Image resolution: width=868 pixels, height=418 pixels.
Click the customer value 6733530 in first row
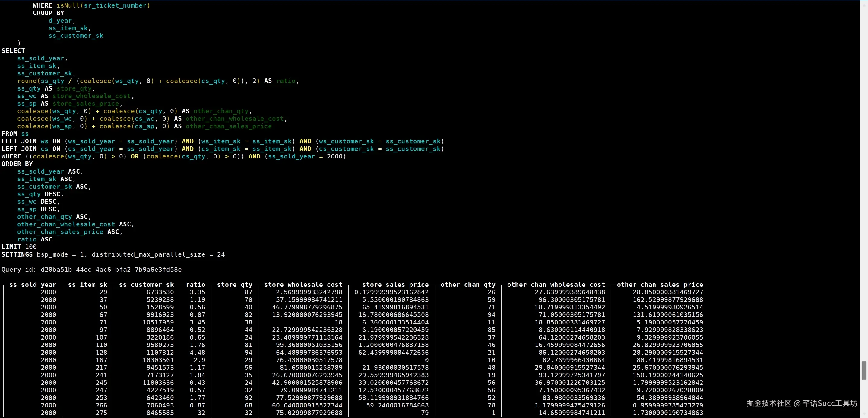point(160,292)
